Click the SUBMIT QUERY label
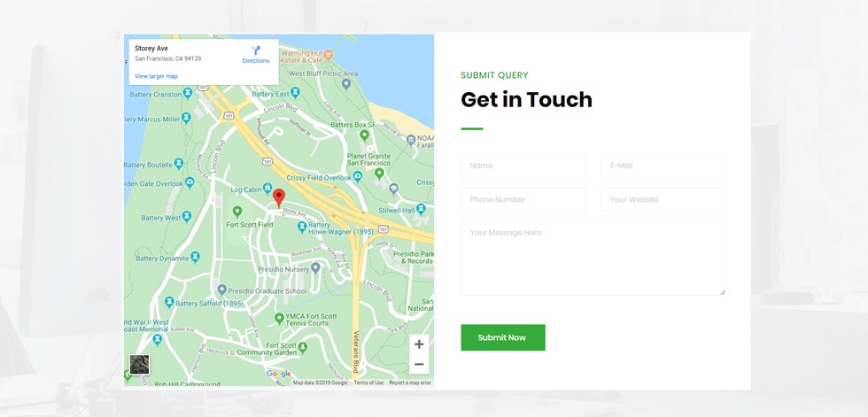 pos(494,75)
